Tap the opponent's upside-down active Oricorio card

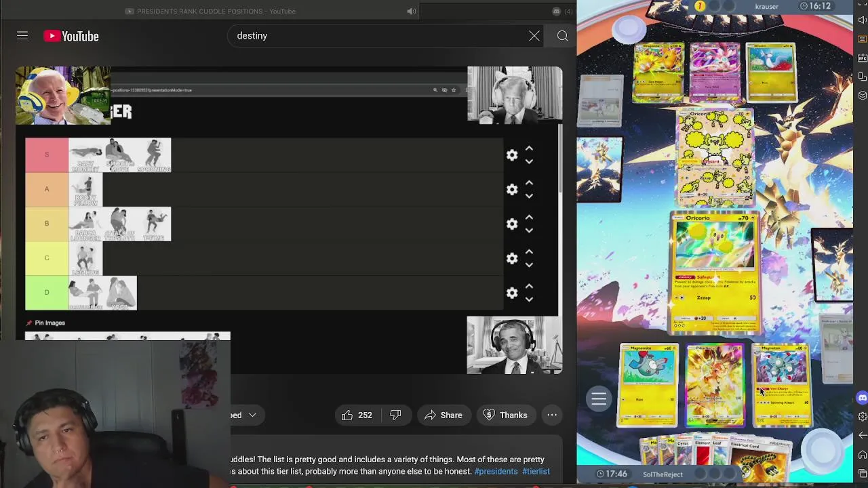click(x=715, y=157)
